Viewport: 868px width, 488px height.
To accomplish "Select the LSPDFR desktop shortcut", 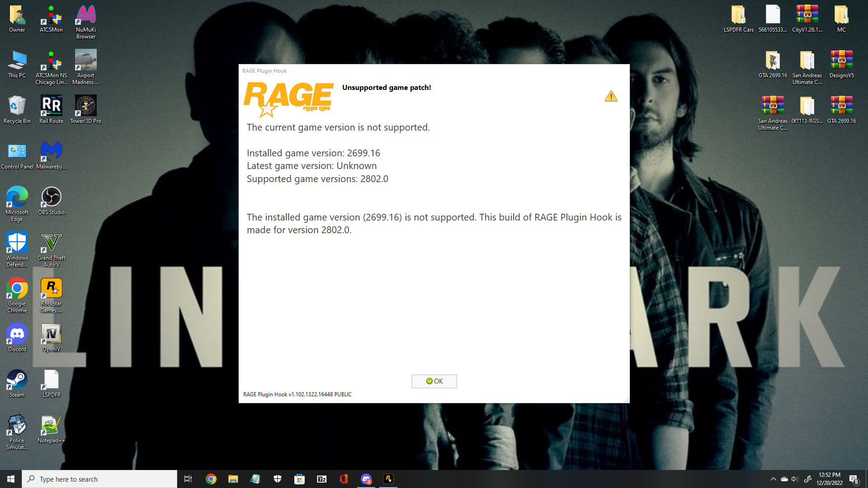I will pyautogui.click(x=51, y=380).
